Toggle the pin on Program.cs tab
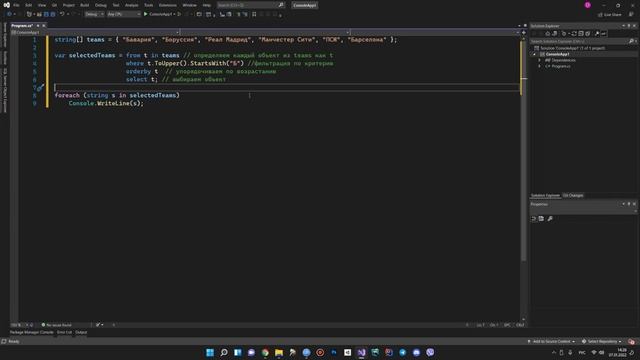The width and height of the screenshot is (640, 360). [x=38, y=26]
